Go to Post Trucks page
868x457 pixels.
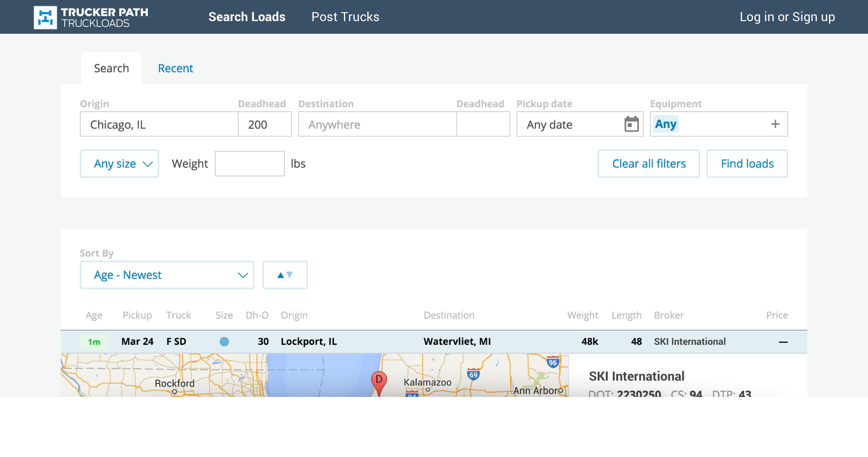pos(345,17)
